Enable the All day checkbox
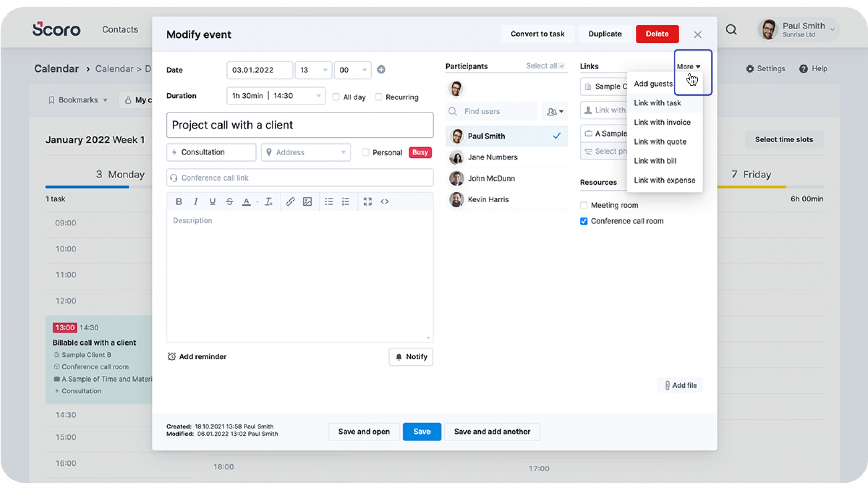Screen dimensions: 868x489 [336, 97]
